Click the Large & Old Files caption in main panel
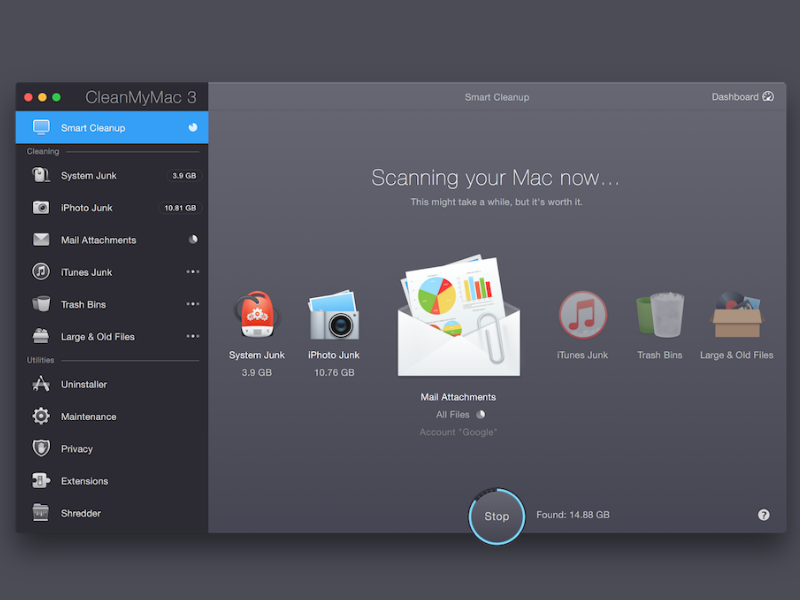The width and height of the screenshot is (800, 600). tap(737, 355)
